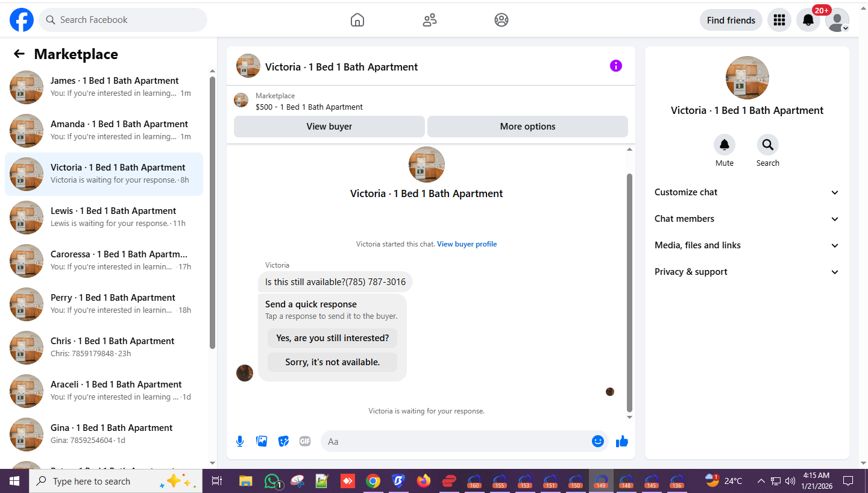Open the emoji picker in message box
Screen dimensions: 868x493
tap(598, 441)
